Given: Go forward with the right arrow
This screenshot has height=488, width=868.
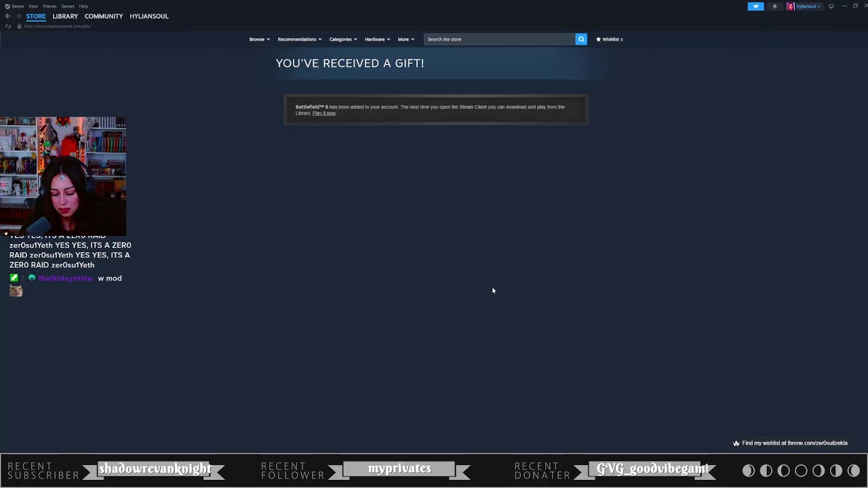Looking at the screenshot, I should (x=18, y=16).
